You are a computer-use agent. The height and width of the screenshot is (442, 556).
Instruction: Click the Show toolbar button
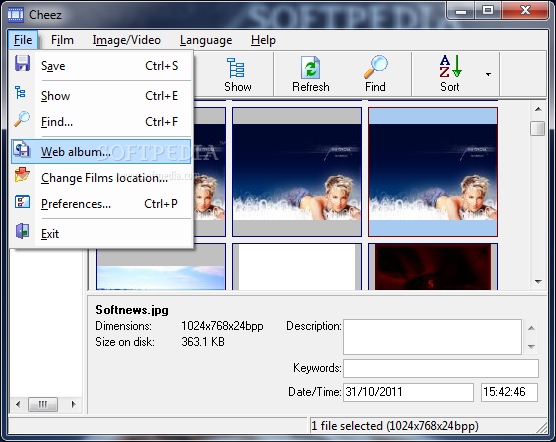pos(238,74)
